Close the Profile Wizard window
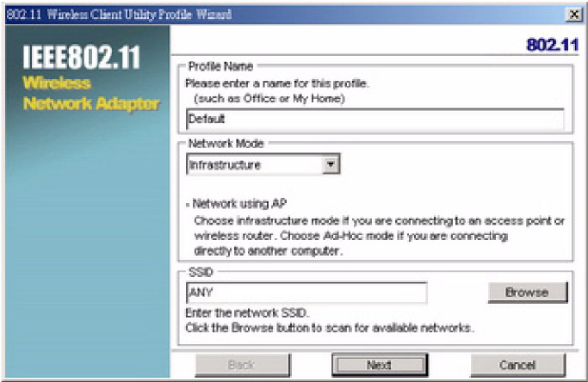This screenshot has width=588, height=382. tap(574, 15)
